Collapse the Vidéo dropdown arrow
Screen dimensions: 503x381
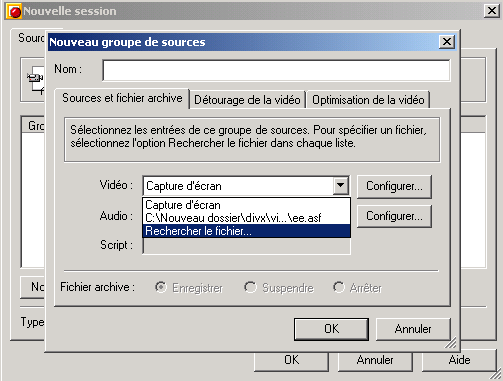[x=340, y=185]
